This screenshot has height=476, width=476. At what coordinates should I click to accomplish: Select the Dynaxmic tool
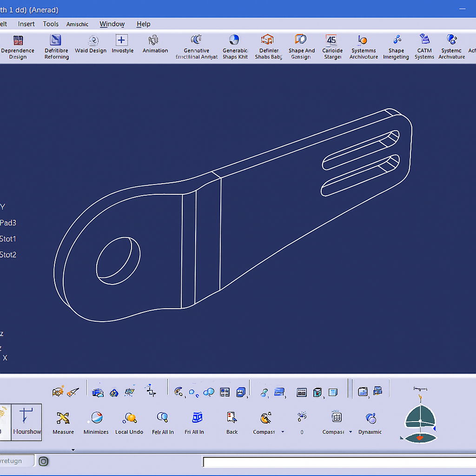click(x=371, y=418)
